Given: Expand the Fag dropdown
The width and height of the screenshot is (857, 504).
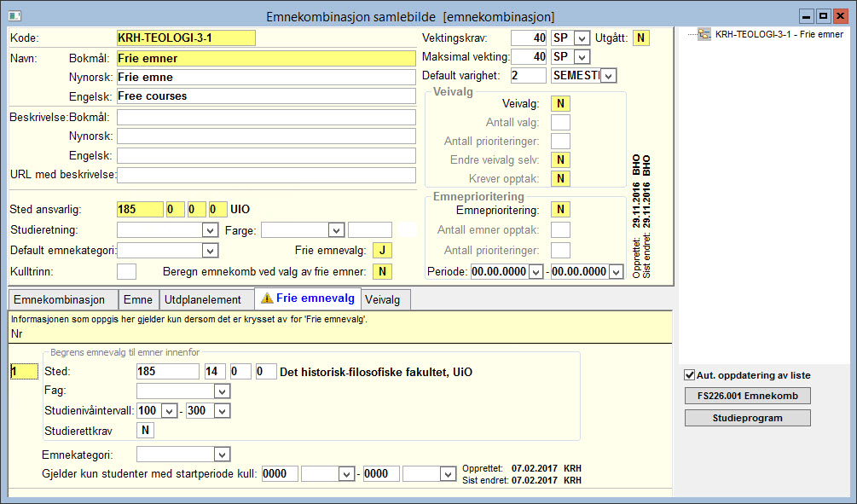Looking at the screenshot, I should click(x=222, y=391).
